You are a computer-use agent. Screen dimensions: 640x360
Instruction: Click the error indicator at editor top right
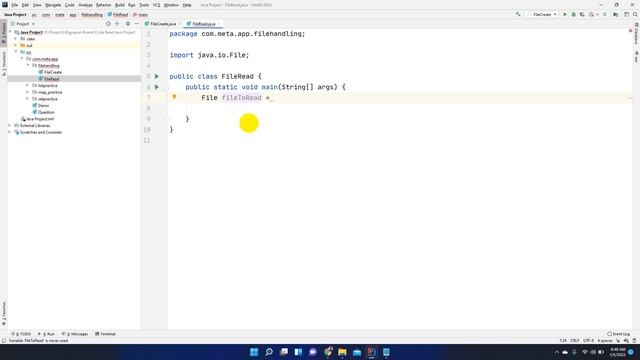click(x=631, y=31)
